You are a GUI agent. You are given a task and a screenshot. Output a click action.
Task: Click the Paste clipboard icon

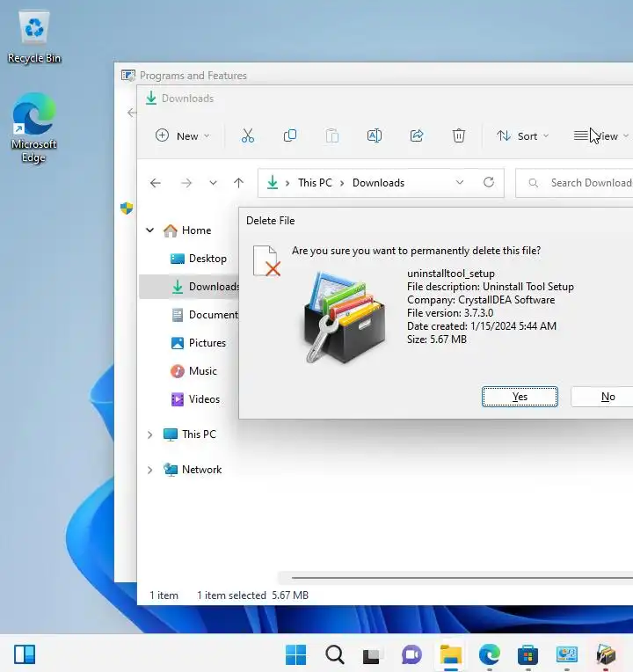coord(332,135)
